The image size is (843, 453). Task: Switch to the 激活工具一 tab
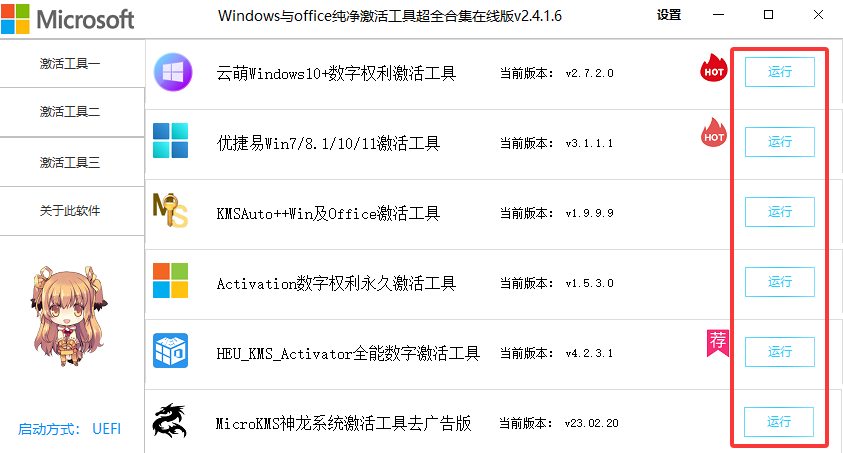point(70,63)
